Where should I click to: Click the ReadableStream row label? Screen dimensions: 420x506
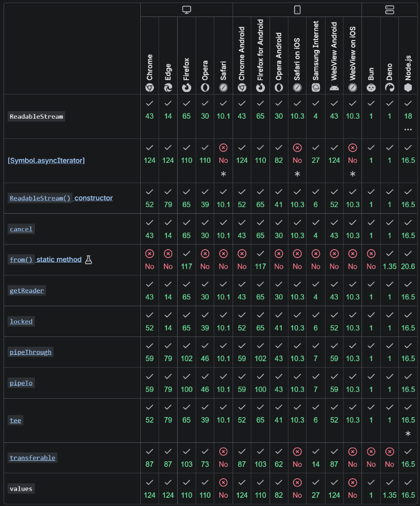click(x=36, y=117)
